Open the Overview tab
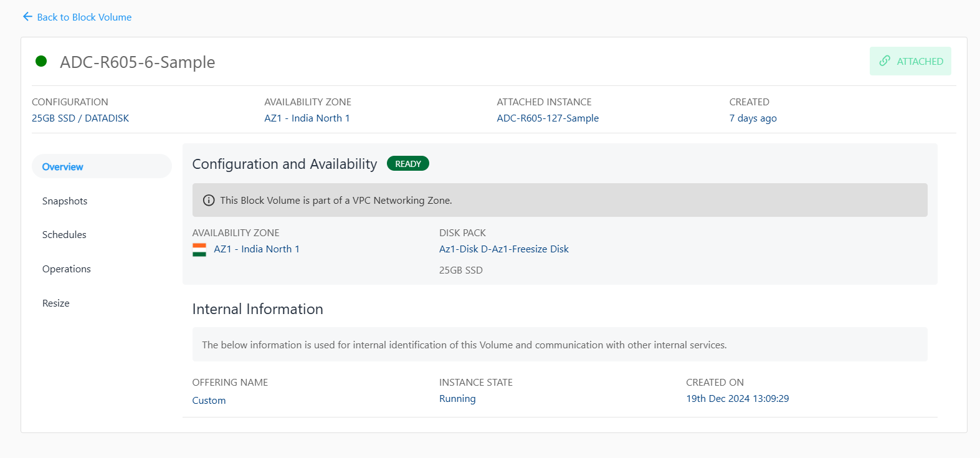The width and height of the screenshot is (980, 458). 63,167
